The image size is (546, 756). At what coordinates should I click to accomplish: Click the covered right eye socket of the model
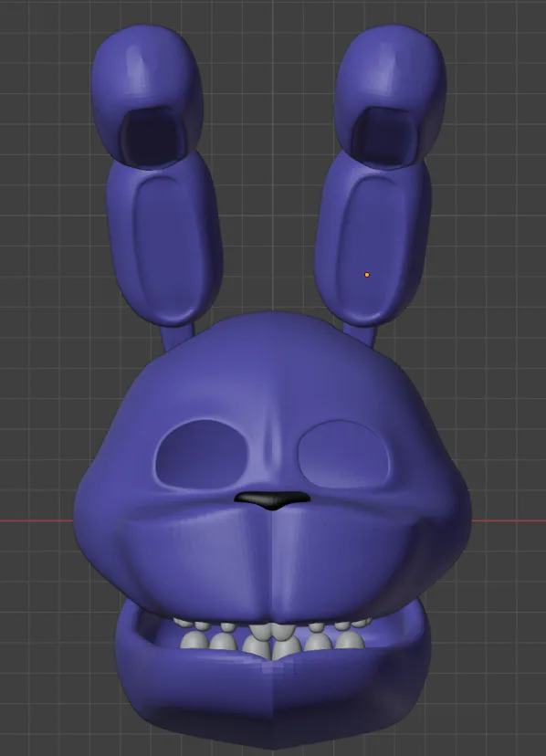(x=343, y=454)
